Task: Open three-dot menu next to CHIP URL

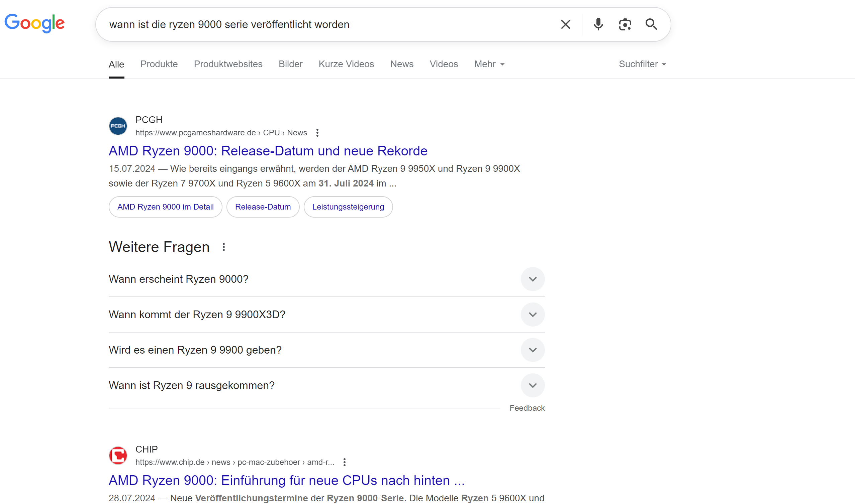Action: point(344,462)
